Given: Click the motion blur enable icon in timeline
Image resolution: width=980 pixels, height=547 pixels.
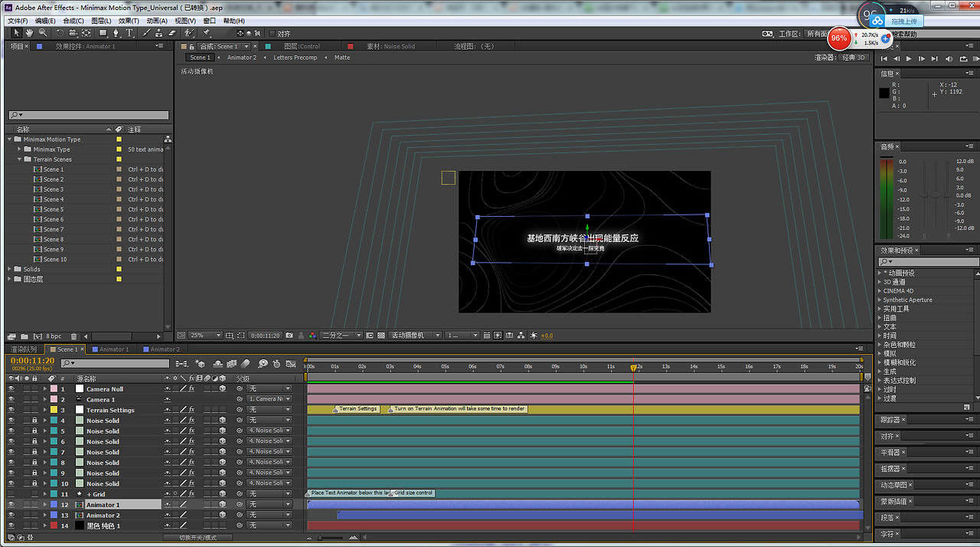Looking at the screenshot, I should [x=246, y=363].
